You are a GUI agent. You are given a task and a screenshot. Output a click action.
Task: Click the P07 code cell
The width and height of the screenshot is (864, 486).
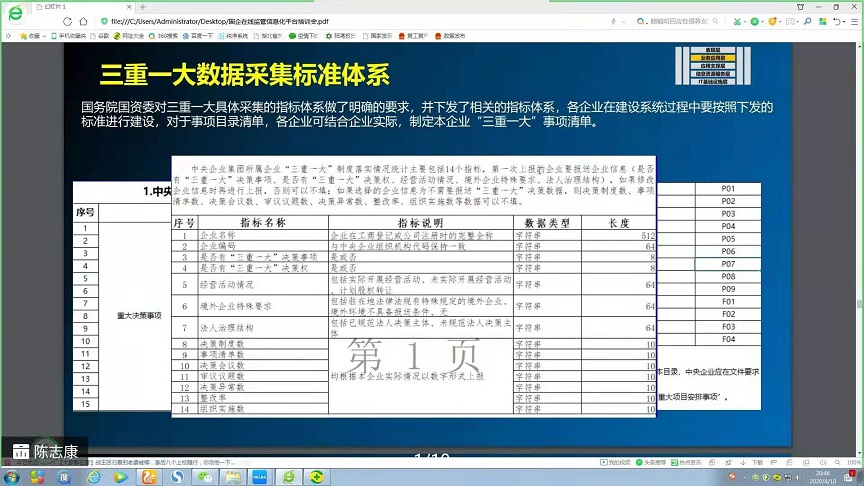click(728, 264)
